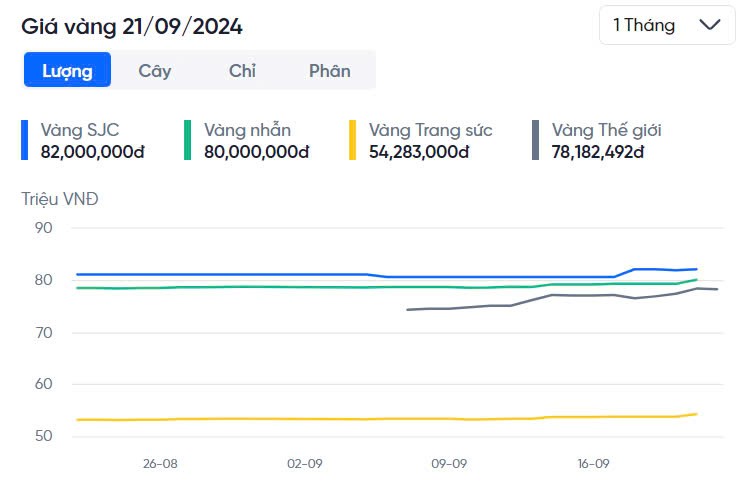The width and height of the screenshot is (749, 483).
Task: Toggle the Vàng nhẫn legend label
Action: click(247, 130)
